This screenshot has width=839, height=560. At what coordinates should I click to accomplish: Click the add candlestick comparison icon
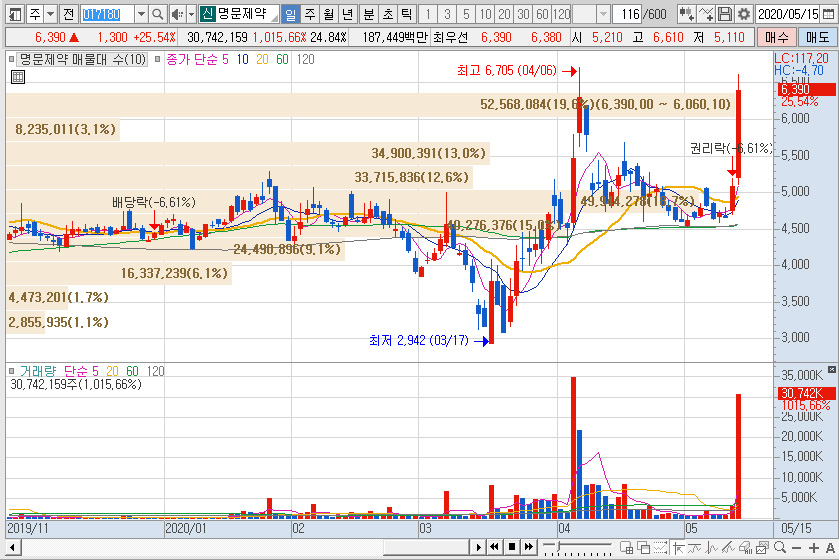coord(687,14)
